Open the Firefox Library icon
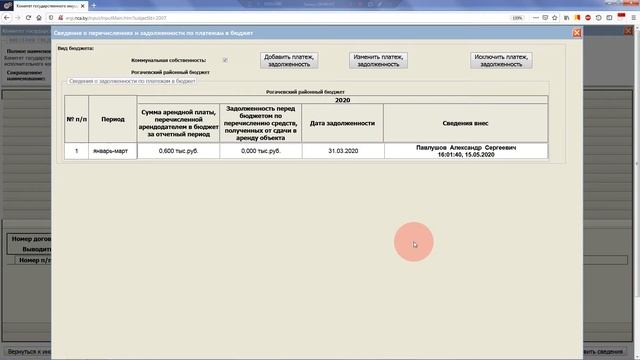Screen dimensions: 640x360 click(567, 18)
